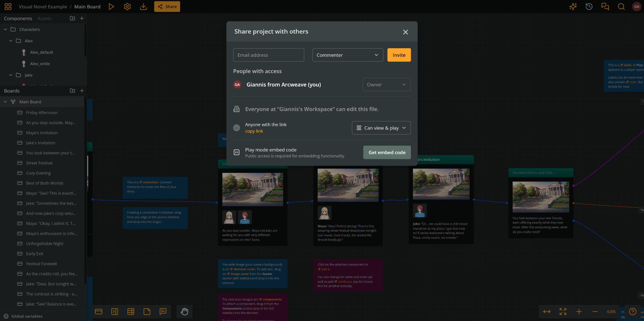The height and width of the screenshot is (321, 644).
Task: Open the AI assistant sparkles icon
Action: [573, 6]
